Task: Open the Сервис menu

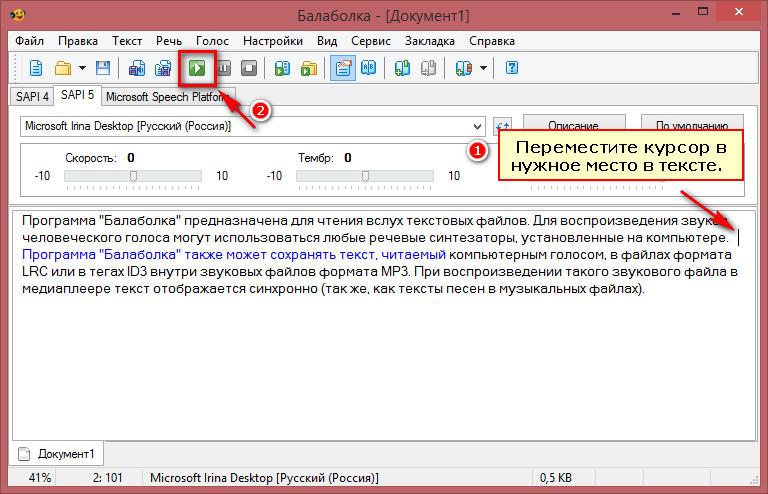Action: pos(371,41)
